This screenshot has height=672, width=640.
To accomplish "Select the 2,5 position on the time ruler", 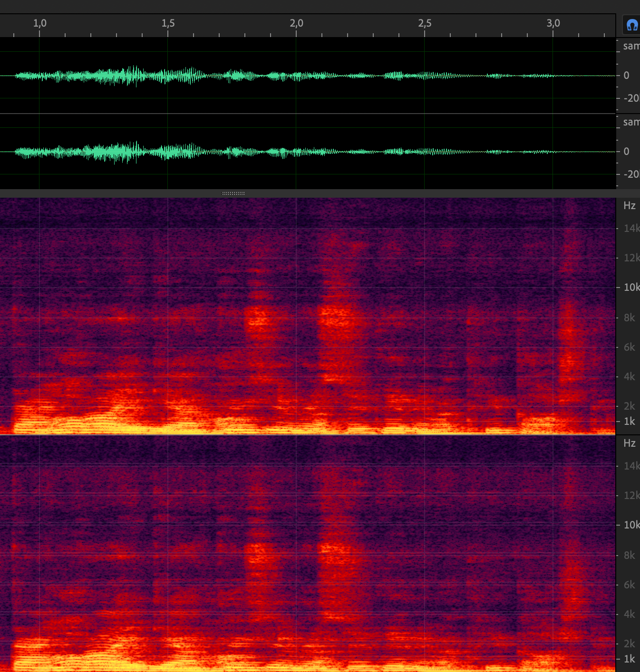I will [425, 23].
